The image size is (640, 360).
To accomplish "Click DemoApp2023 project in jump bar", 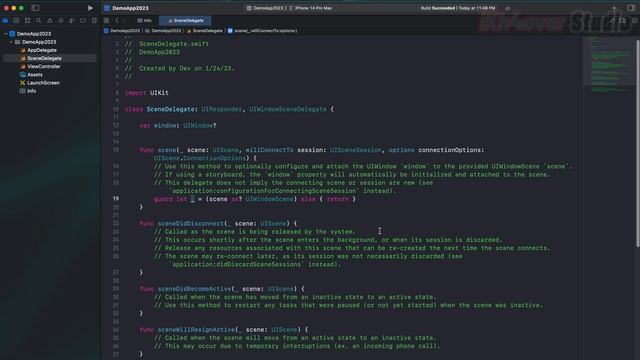I will coord(122,31).
